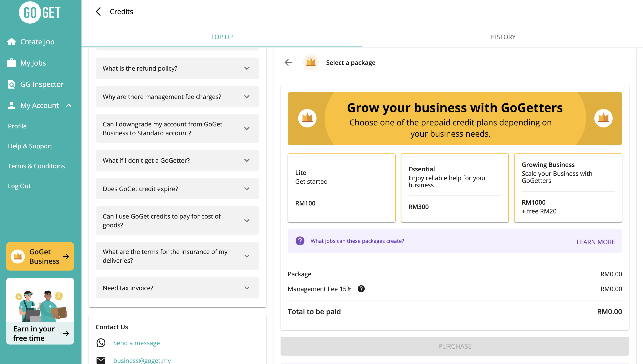
Task: Open My Jobs in sidebar
Action: pos(33,63)
